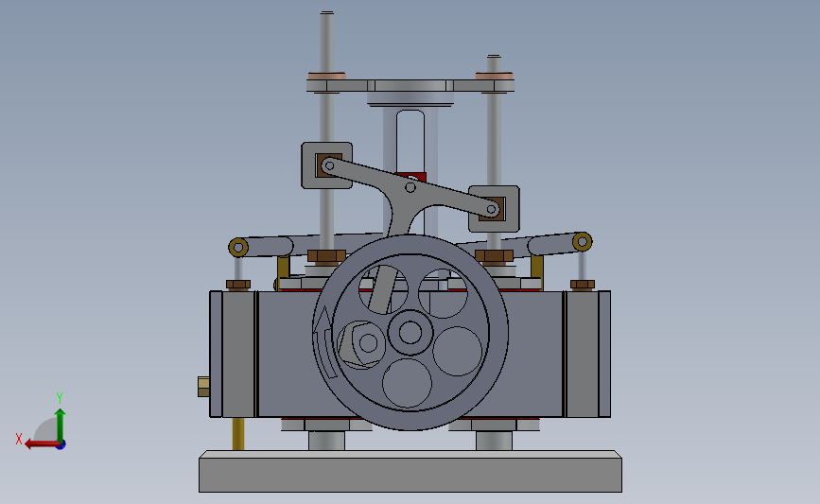820x504 pixels.
Task: Click the blue Z axis dot on the triad
Action: point(61,445)
